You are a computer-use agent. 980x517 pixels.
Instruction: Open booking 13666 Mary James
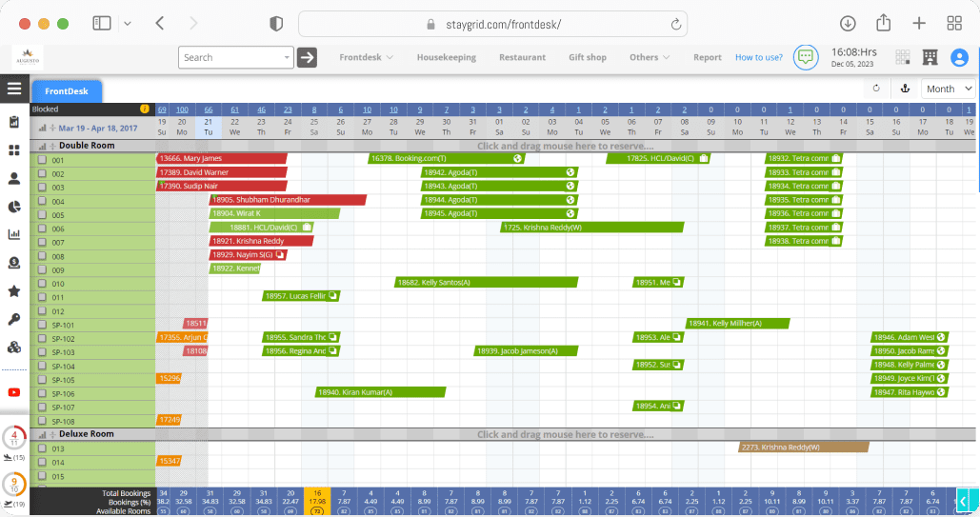tap(222, 159)
